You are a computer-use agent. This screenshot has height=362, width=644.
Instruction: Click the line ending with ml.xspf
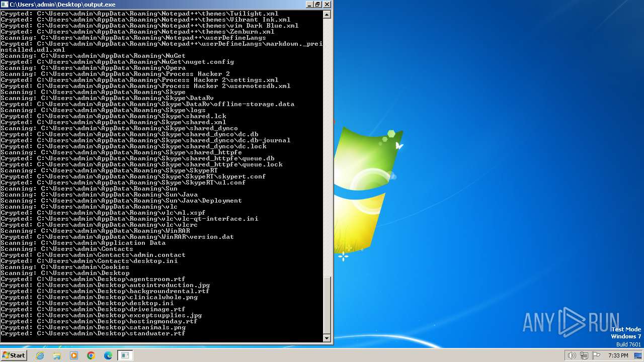103,213
